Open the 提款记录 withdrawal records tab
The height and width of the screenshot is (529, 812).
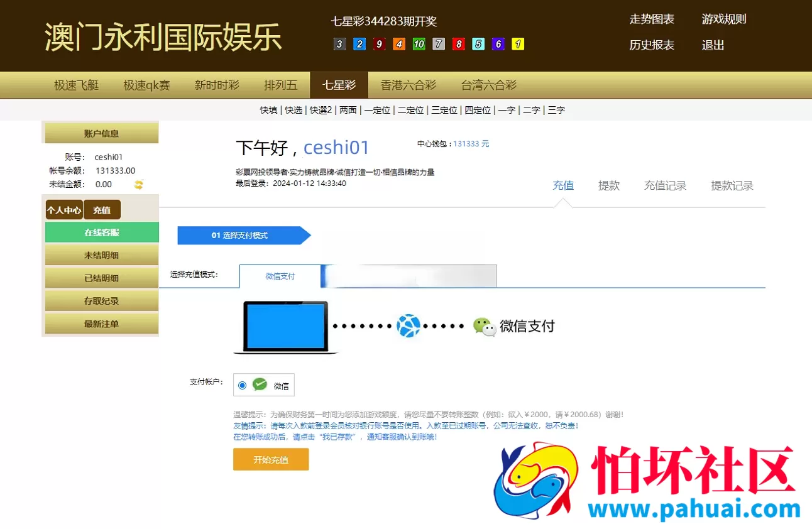click(x=732, y=185)
